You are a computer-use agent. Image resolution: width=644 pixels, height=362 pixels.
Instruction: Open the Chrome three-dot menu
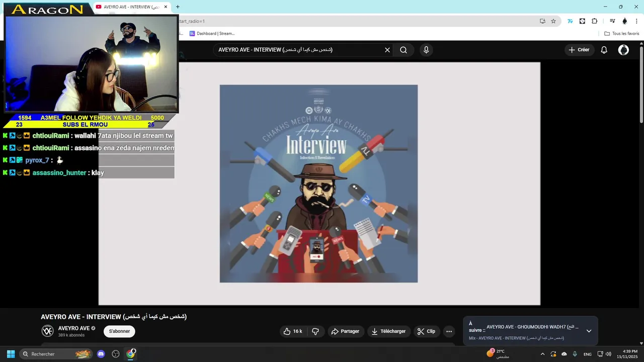tap(636, 21)
